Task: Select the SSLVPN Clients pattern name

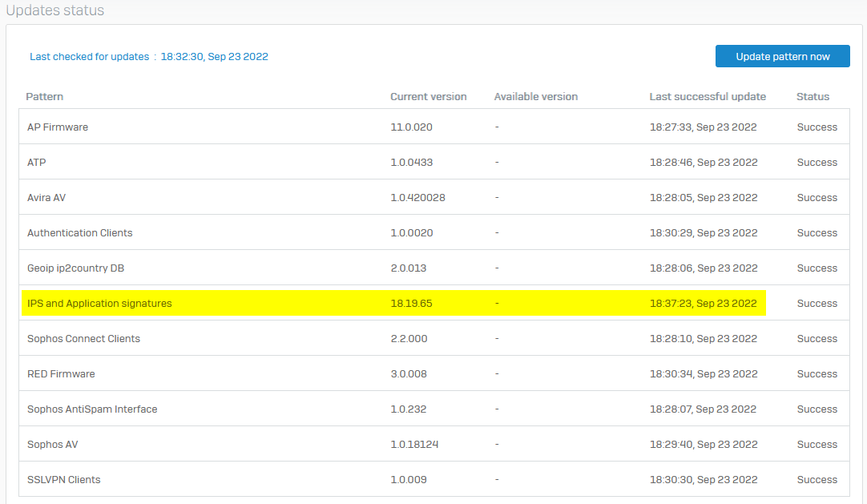Action: pyautogui.click(x=63, y=480)
